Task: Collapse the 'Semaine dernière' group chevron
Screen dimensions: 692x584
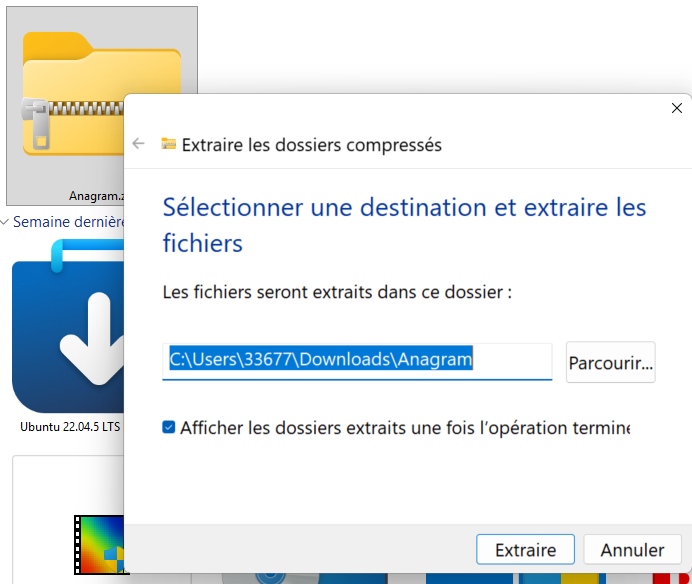Action: pyautogui.click(x=5, y=222)
